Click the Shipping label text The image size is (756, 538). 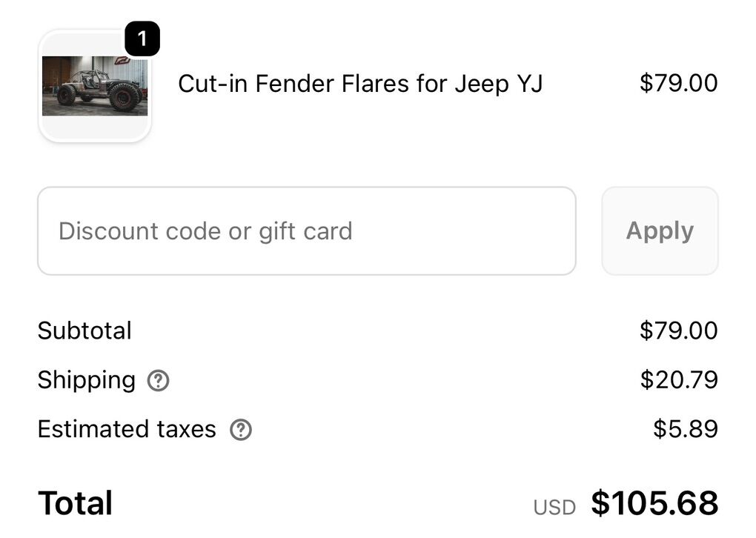tap(86, 380)
